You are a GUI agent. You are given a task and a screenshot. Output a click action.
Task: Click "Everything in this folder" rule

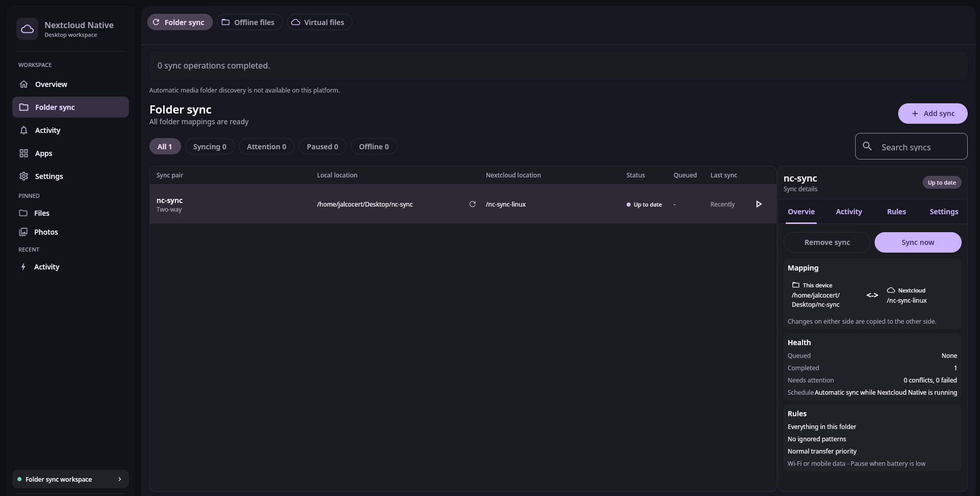[821, 426]
